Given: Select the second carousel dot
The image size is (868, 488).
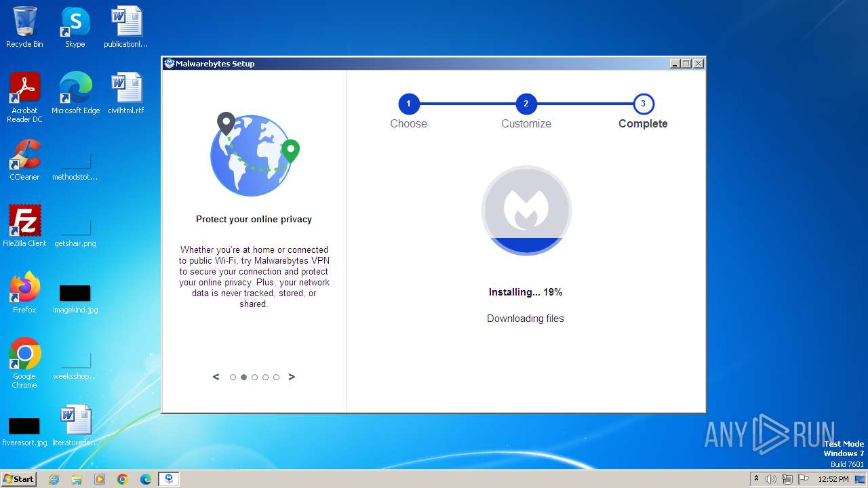Looking at the screenshot, I should [243, 378].
